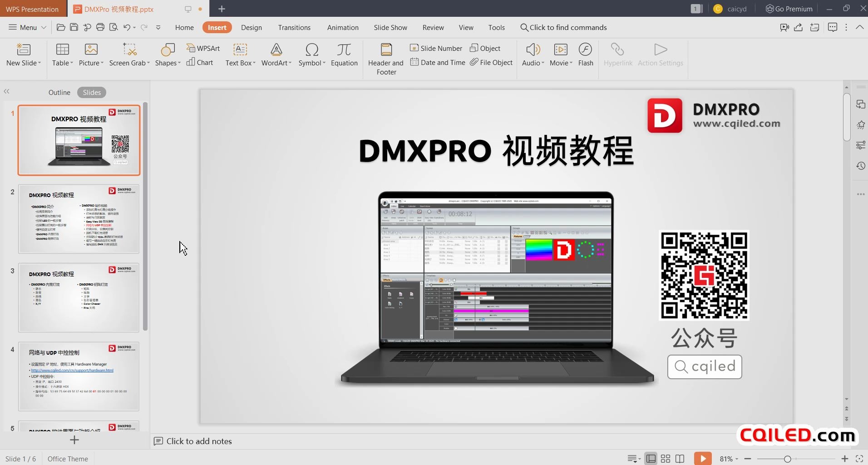
Task: Select slide 2 thumbnail
Action: tap(79, 219)
